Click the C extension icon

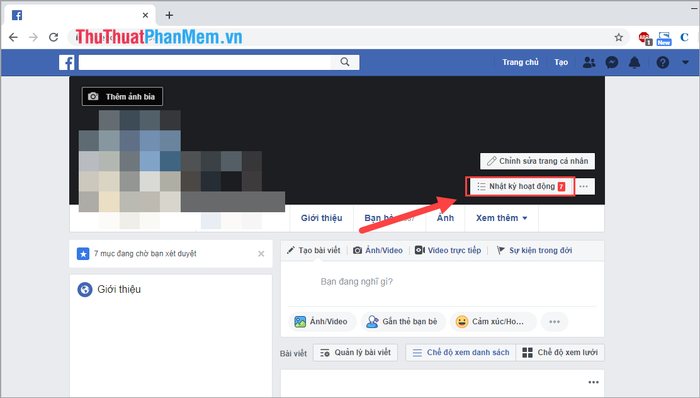coord(684,37)
